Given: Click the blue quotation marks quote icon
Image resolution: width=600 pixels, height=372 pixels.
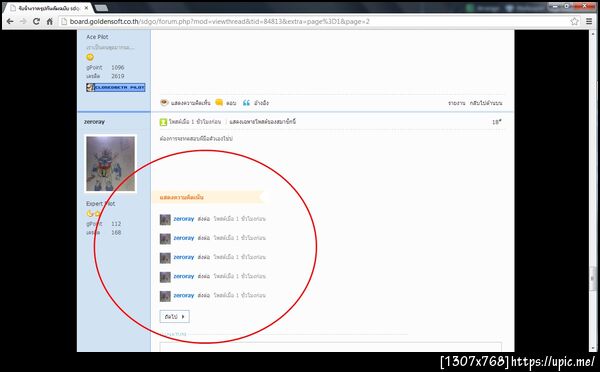Looking at the screenshot, I should [246, 103].
